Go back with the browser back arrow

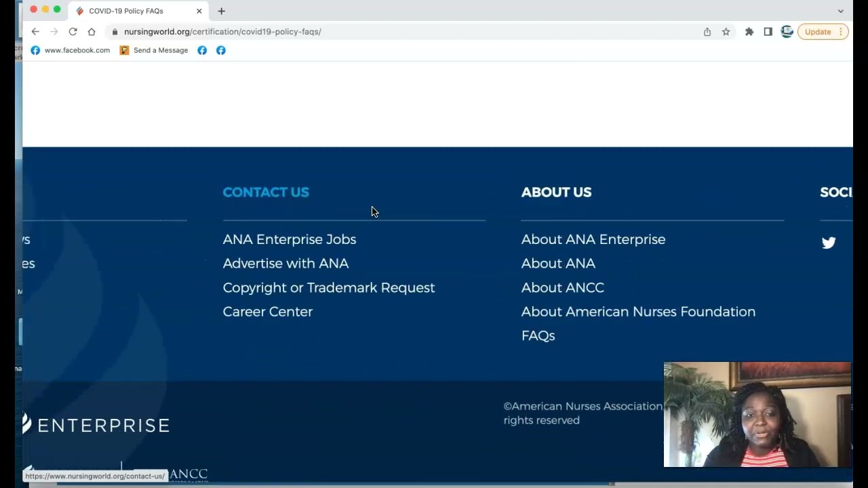coord(35,32)
